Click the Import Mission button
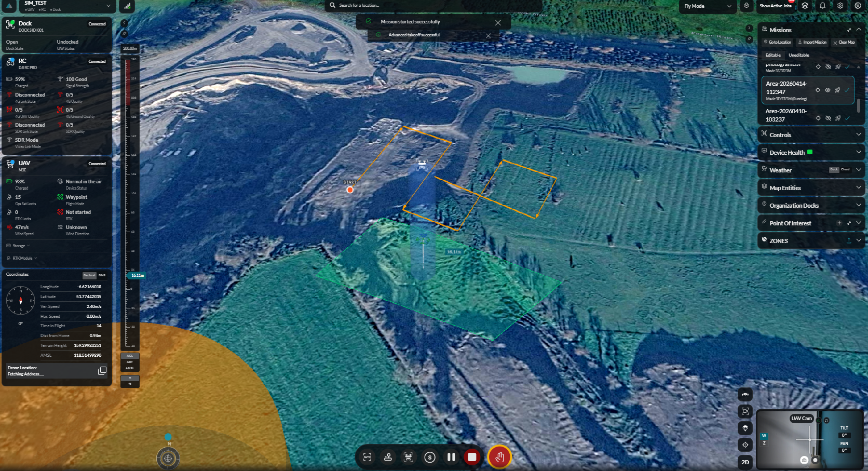The width and height of the screenshot is (868, 471). coord(812,42)
